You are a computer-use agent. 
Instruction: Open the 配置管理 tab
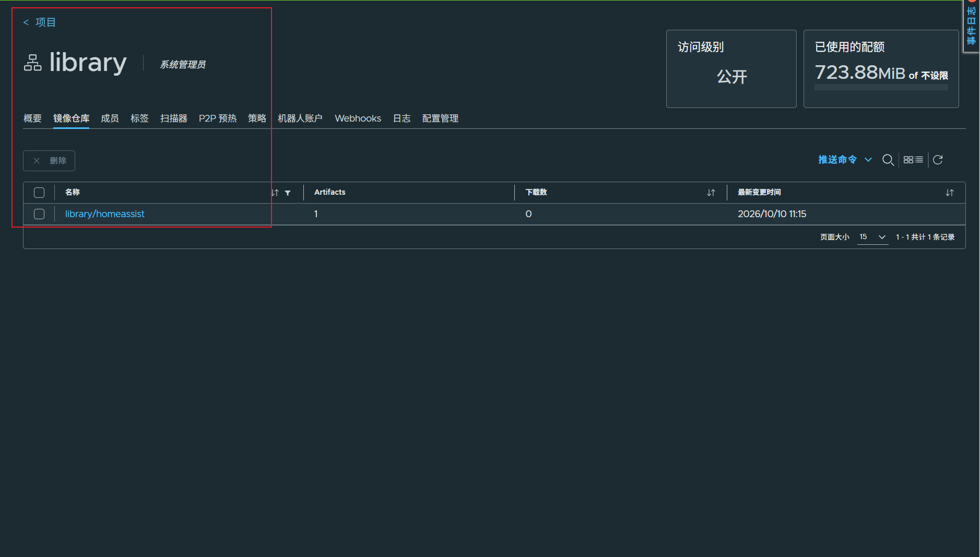440,118
